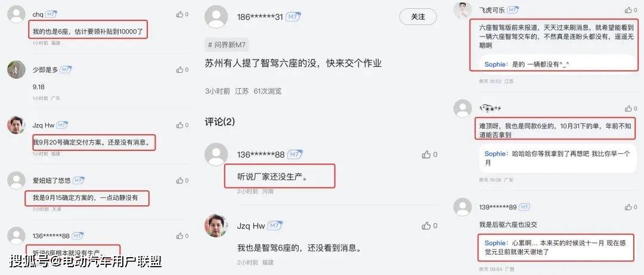This screenshot has height=275, width=644.
Task: Click M7 badge next to 186******31
Action: pos(293,17)
